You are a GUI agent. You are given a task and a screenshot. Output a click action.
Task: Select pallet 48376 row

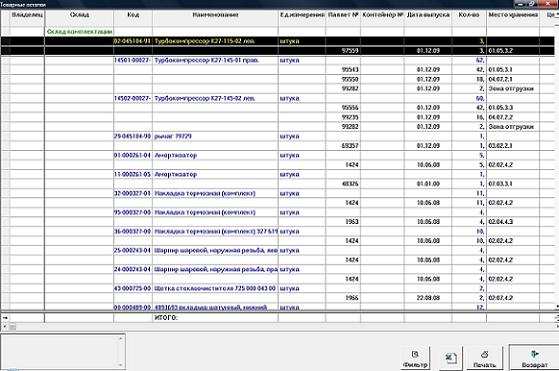tap(278, 184)
